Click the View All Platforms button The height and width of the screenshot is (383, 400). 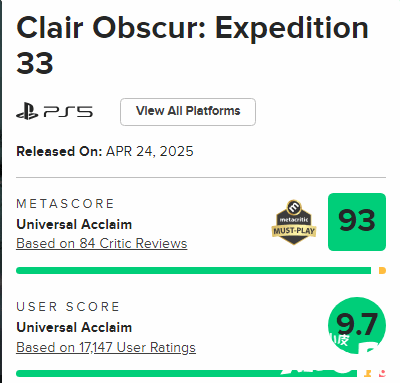(x=188, y=112)
